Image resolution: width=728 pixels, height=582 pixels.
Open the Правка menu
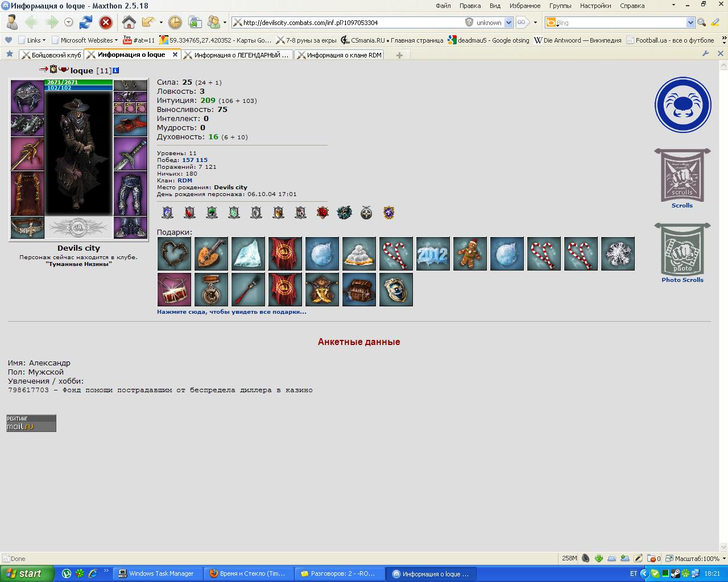[470, 6]
